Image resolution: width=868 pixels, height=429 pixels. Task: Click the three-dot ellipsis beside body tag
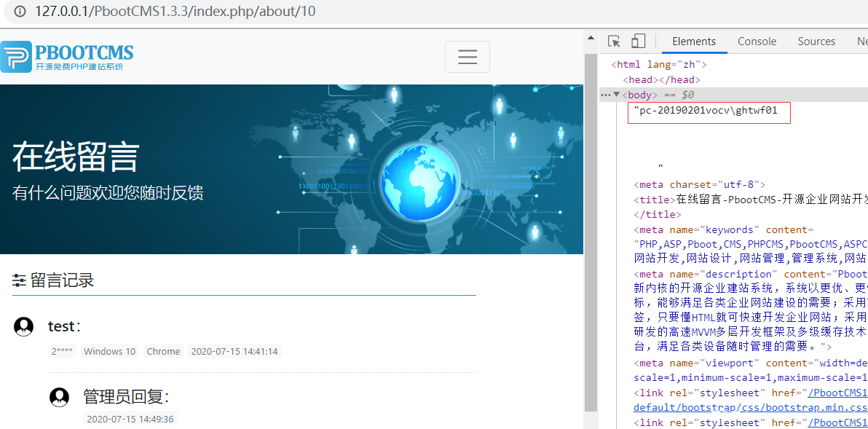pos(605,95)
